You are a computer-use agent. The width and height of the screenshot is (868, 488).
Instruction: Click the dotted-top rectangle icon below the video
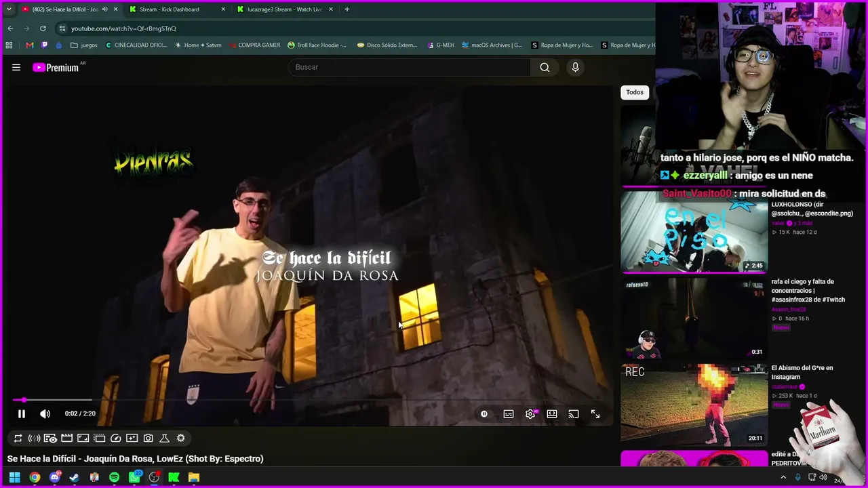[99, 438]
